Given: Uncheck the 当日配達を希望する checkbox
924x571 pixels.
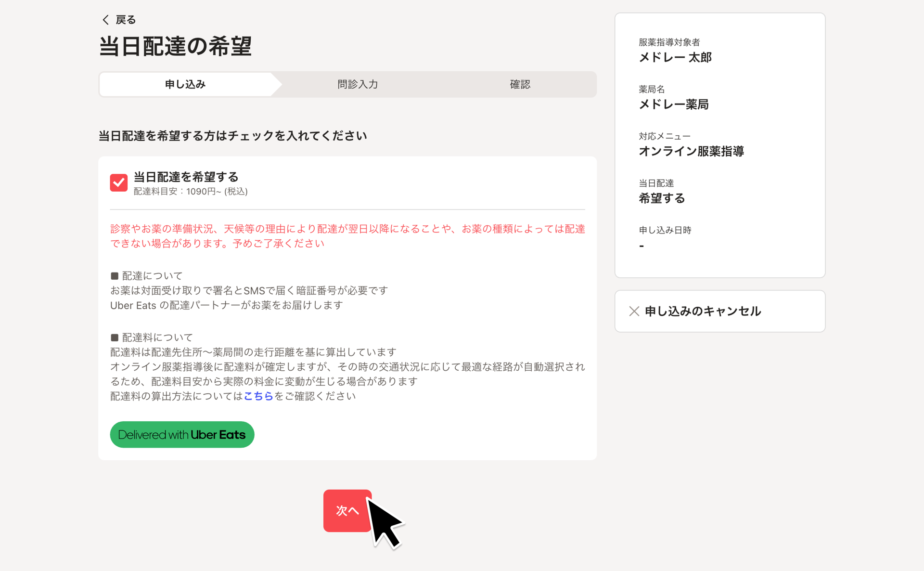Looking at the screenshot, I should pos(118,183).
